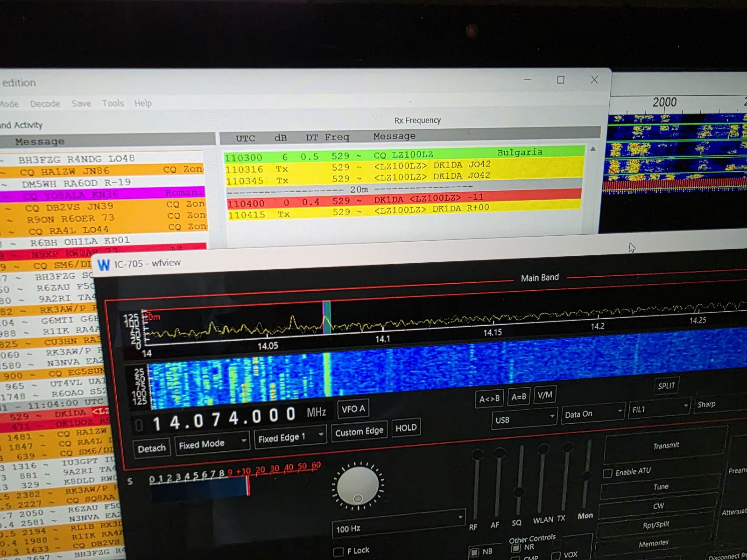The width and height of the screenshot is (747, 560).
Task: Toggle the NR noise reduction checkbox
Action: (x=515, y=547)
